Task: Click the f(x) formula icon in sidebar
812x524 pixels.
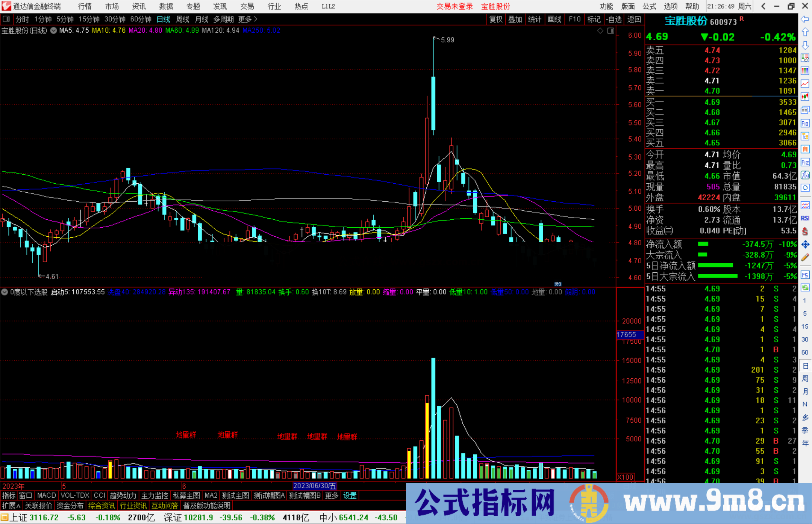Action: click(805, 175)
